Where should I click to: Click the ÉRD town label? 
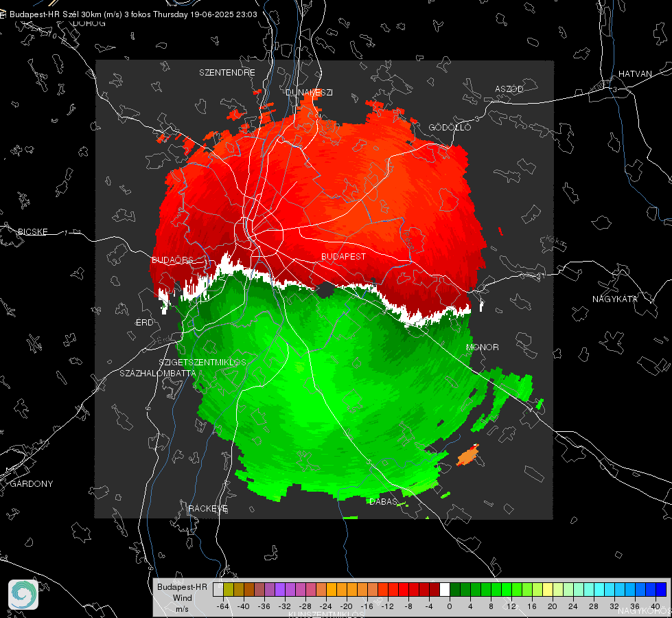click(144, 323)
